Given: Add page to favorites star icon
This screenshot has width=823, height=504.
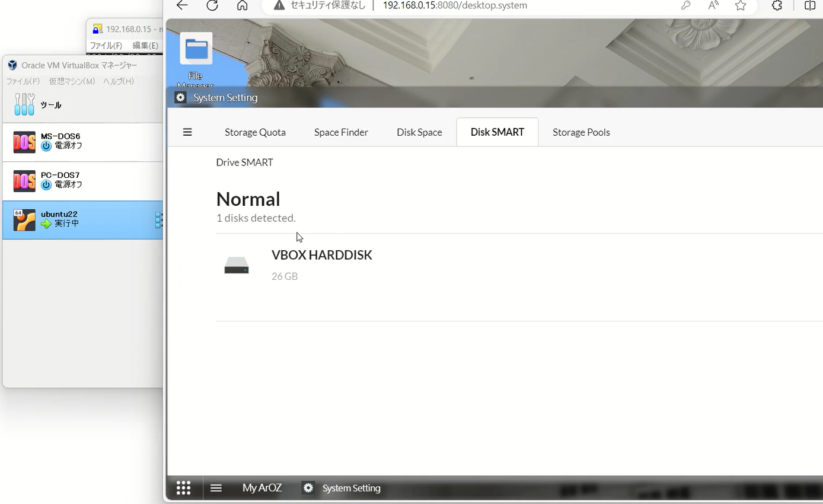Looking at the screenshot, I should (x=741, y=5).
